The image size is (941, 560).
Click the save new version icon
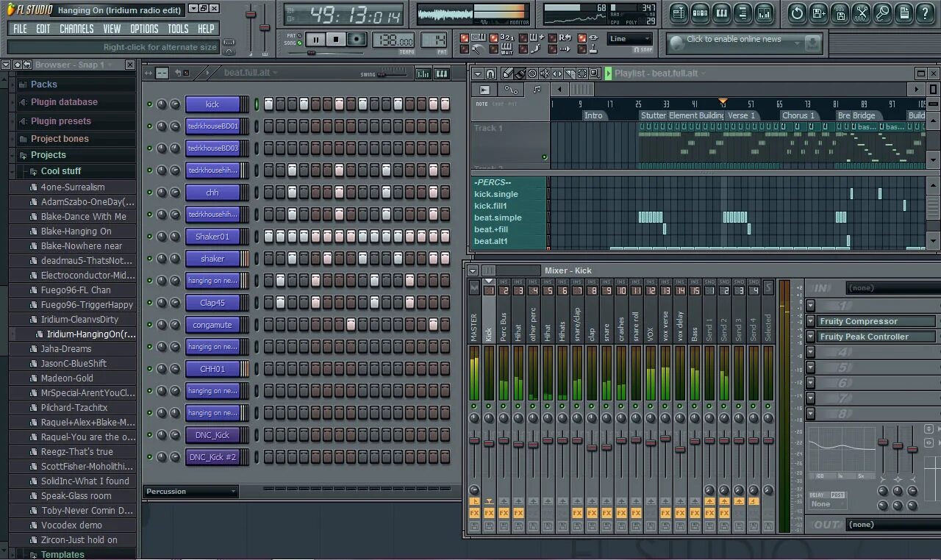click(819, 12)
